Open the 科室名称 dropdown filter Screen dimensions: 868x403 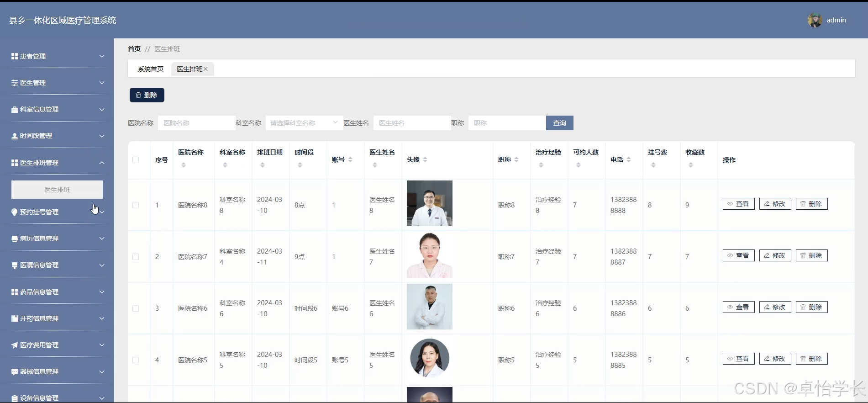[304, 123]
